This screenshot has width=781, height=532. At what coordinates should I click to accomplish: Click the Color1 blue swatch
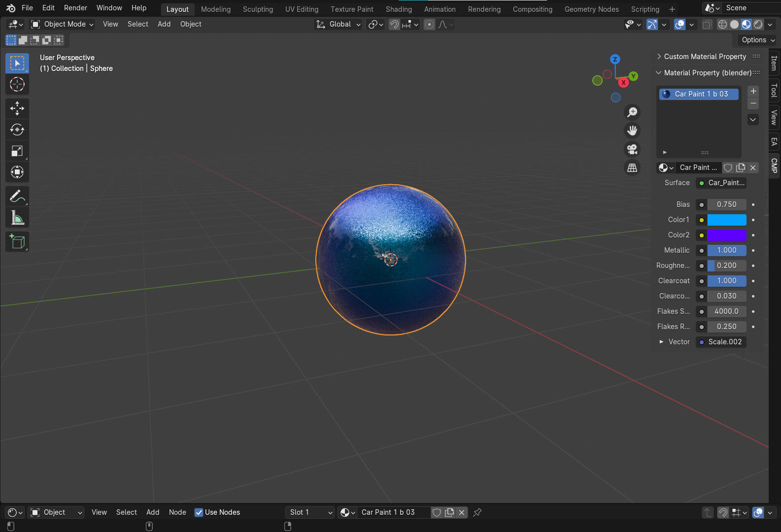tap(727, 220)
